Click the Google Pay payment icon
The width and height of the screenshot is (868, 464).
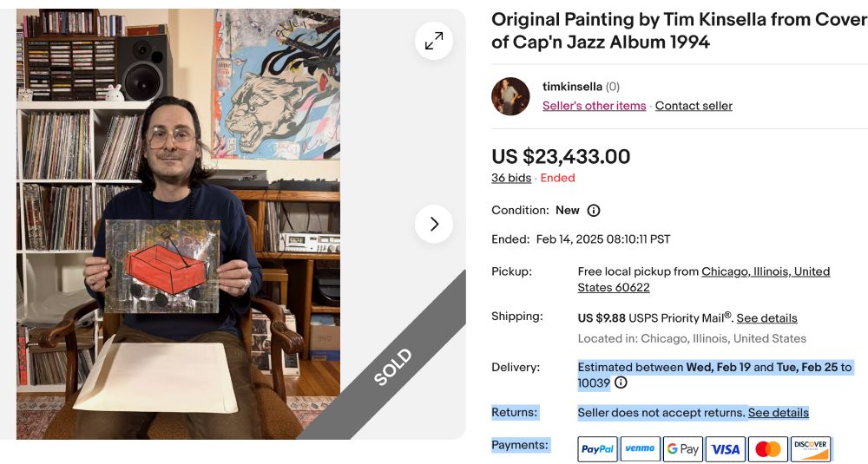pos(682,448)
